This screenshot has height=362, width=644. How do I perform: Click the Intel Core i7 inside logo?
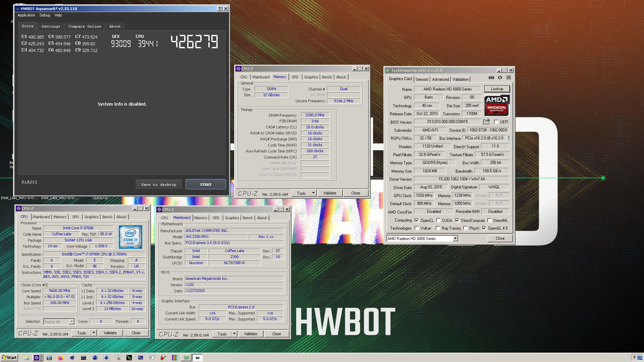[x=130, y=237]
